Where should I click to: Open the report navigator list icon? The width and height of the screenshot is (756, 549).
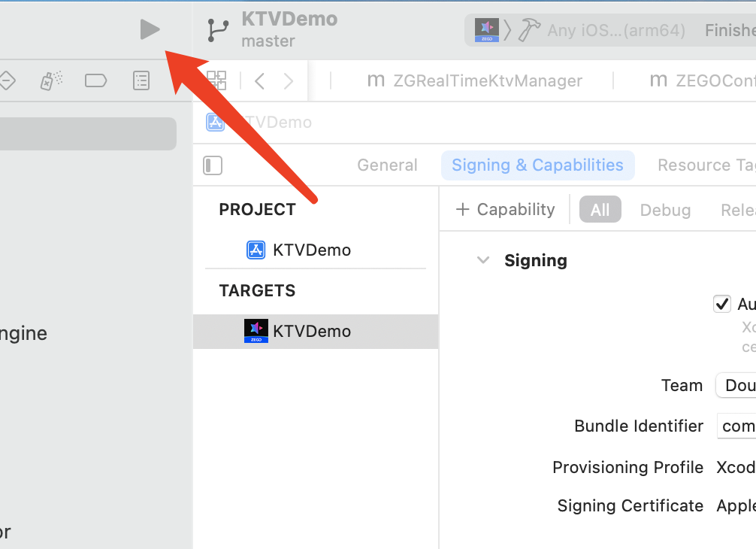141,80
